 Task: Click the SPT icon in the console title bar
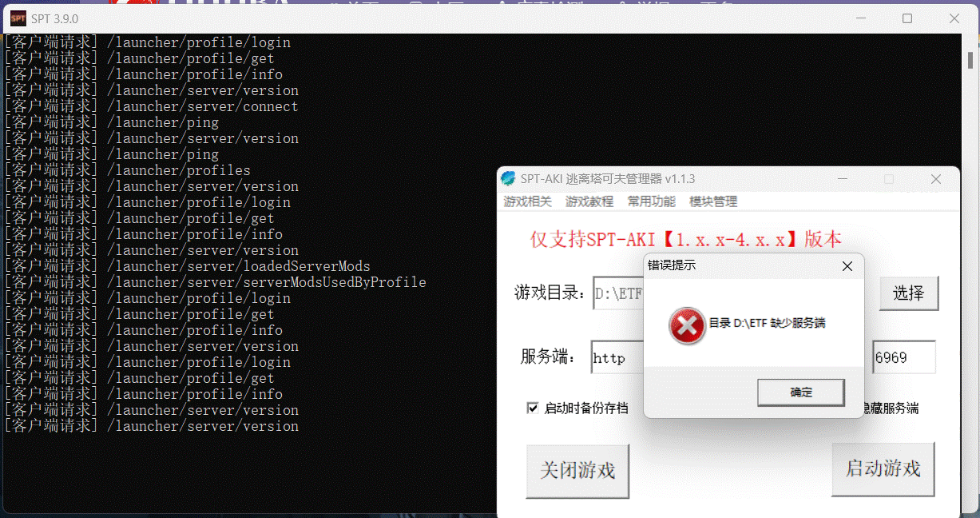(18, 17)
